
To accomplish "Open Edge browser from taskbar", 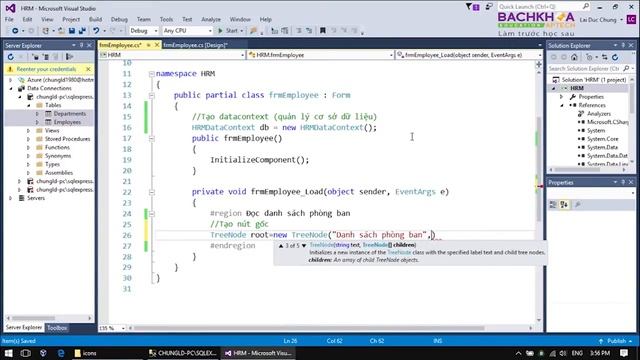I will pos(61,353).
